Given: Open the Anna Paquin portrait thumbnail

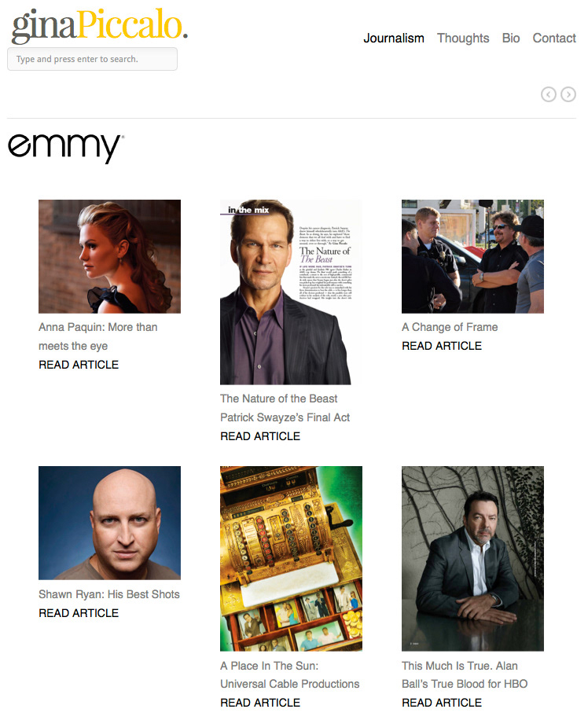Looking at the screenshot, I should [110, 257].
